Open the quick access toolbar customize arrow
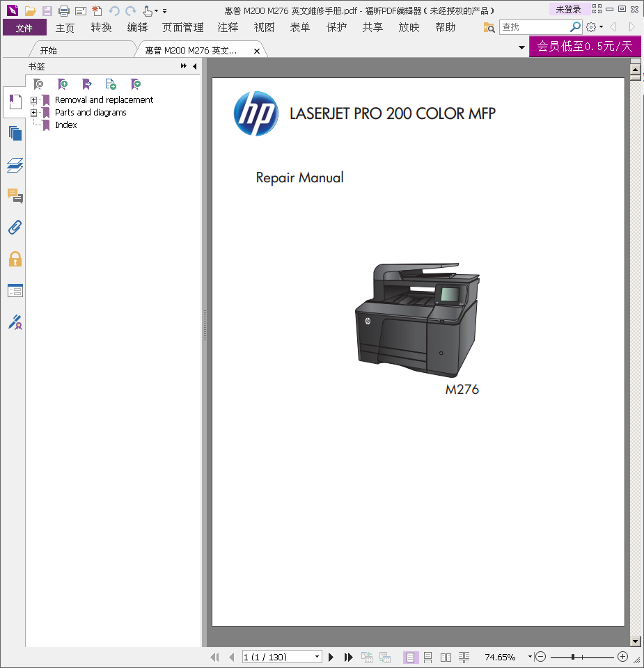Viewport: 644px width, 668px height. click(x=164, y=11)
